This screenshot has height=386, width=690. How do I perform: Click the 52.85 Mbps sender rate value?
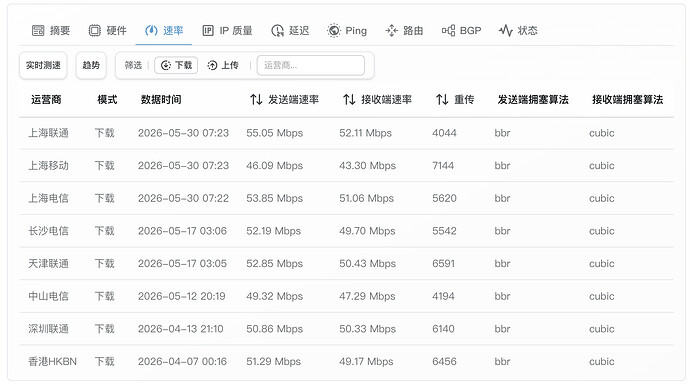(x=275, y=263)
